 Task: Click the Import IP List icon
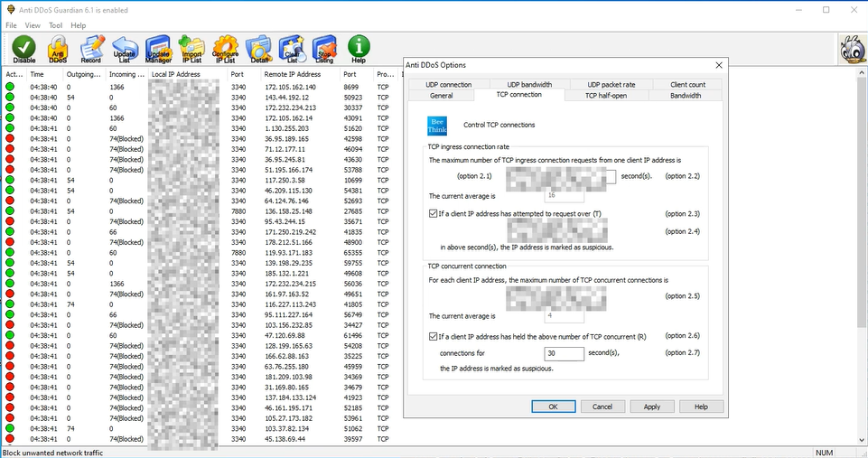(x=191, y=49)
